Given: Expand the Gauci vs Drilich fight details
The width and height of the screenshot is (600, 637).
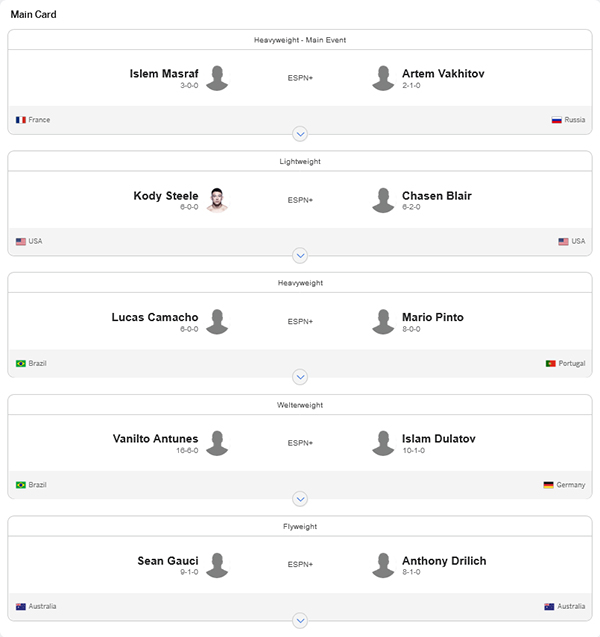Looking at the screenshot, I should tap(300, 620).
